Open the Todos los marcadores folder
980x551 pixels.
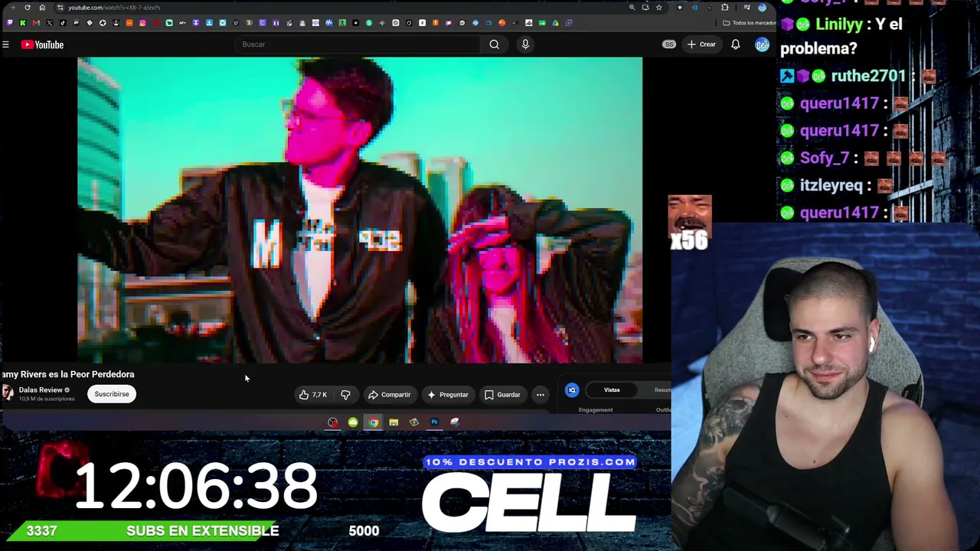coord(750,23)
